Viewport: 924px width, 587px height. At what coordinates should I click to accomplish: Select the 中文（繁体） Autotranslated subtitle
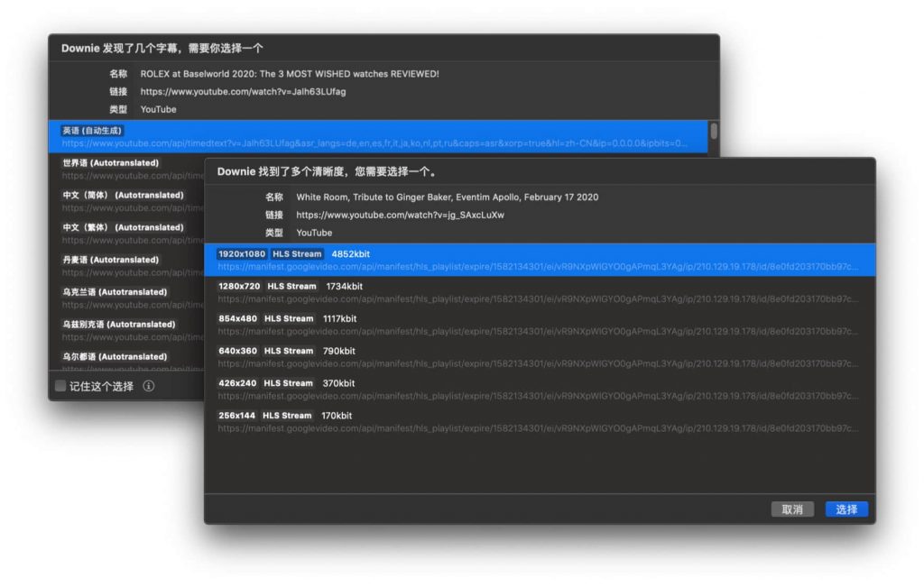click(126, 234)
